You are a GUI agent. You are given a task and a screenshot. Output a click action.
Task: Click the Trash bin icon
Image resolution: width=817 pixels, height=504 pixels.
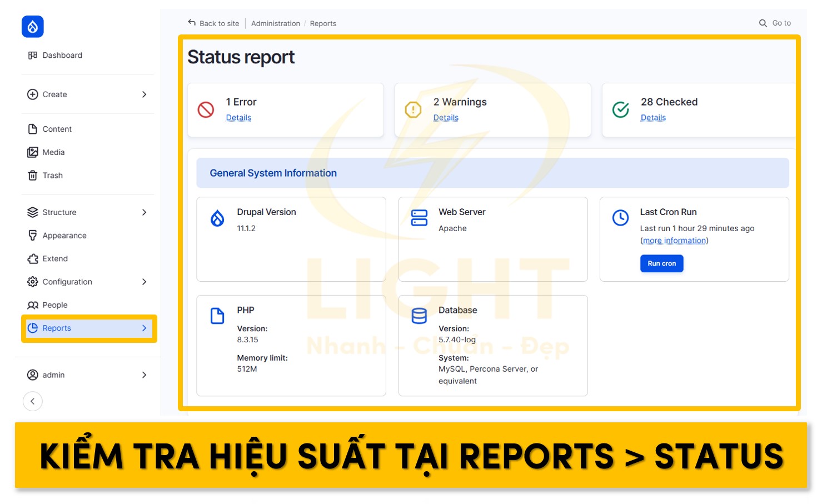coord(33,176)
